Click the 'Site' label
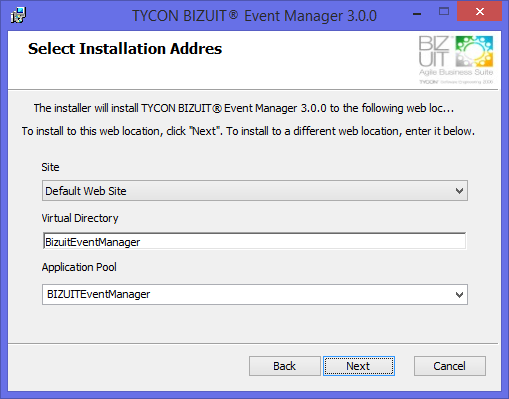 click(x=50, y=167)
